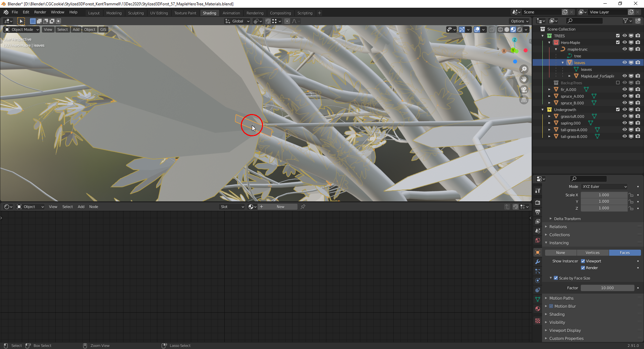This screenshot has height=349, width=644.
Task: Toggle X-Ray mode in the viewport
Action: coord(492,30)
